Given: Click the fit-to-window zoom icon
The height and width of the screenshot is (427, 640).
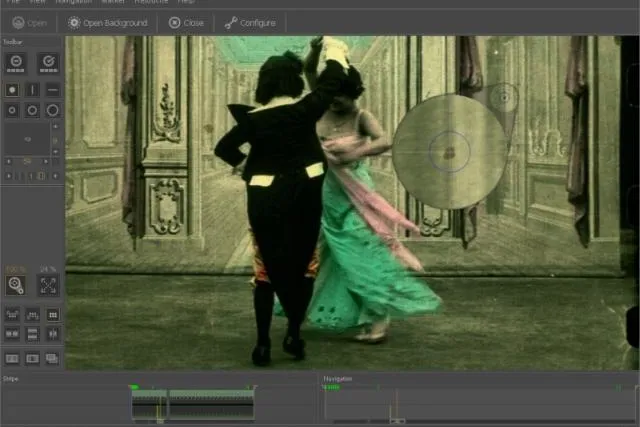Looking at the screenshot, I should (x=48, y=285).
